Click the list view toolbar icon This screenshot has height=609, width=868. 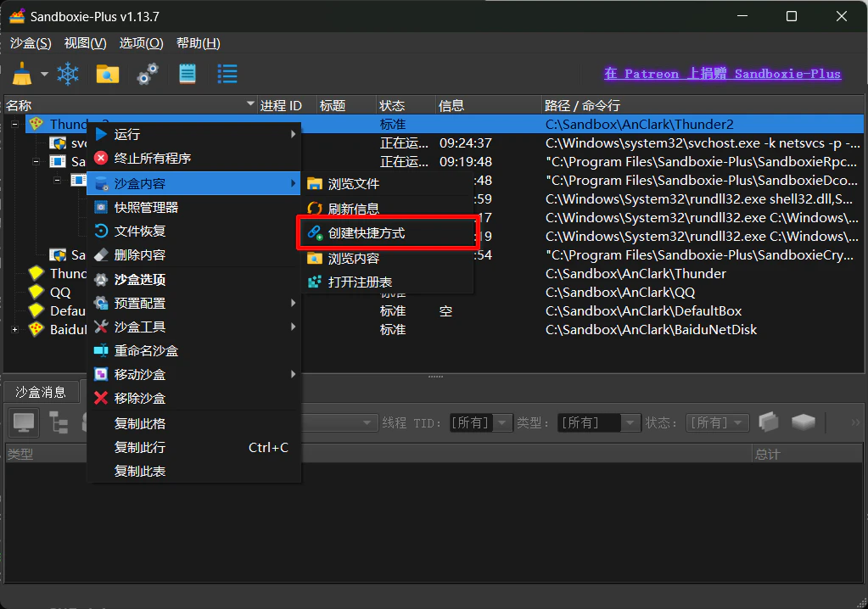(x=227, y=74)
